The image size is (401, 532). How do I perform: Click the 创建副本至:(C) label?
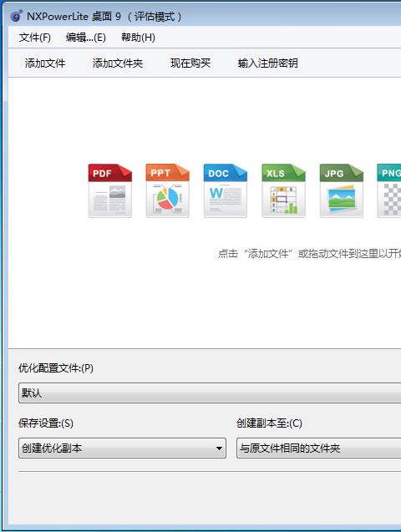tap(269, 423)
